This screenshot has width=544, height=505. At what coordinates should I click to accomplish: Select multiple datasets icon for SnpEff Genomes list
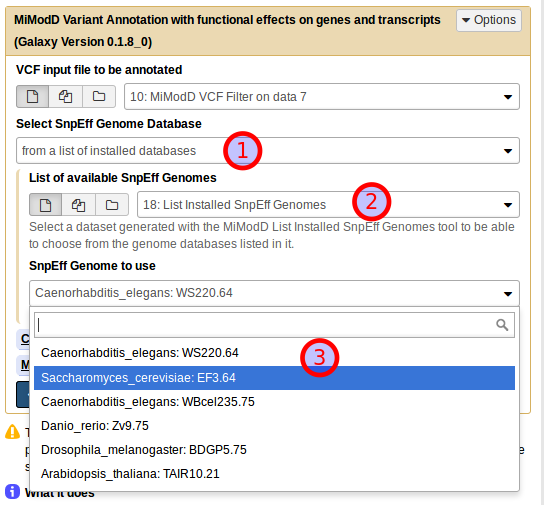[x=78, y=205]
